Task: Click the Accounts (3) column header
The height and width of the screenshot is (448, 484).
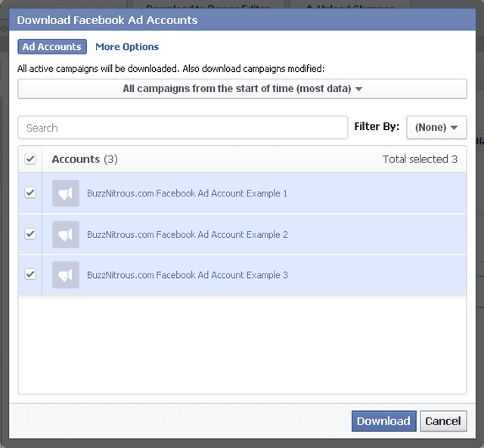Action: (85, 159)
